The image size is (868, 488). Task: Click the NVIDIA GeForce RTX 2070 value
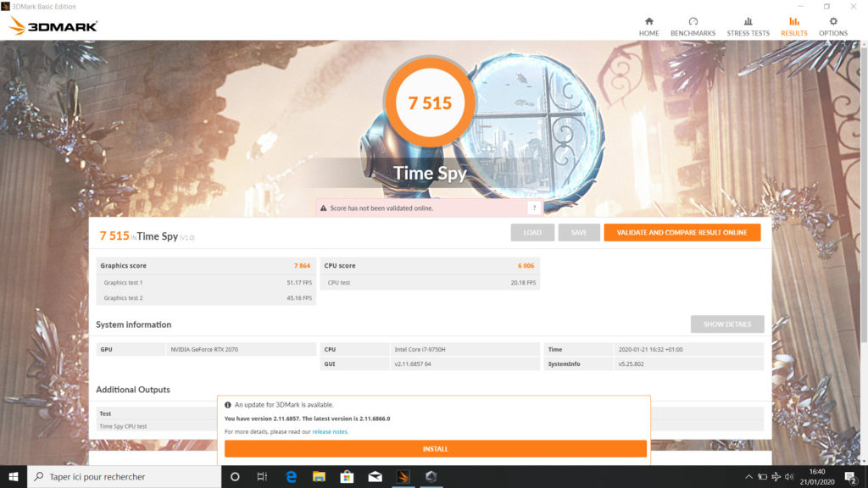click(x=204, y=349)
